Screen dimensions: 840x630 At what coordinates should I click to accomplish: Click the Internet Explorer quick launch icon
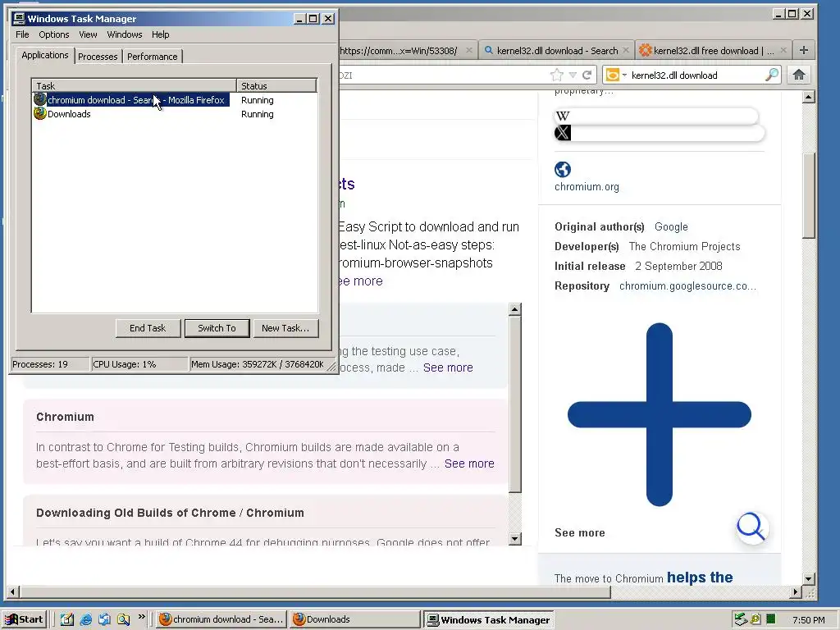pyautogui.click(x=85, y=619)
